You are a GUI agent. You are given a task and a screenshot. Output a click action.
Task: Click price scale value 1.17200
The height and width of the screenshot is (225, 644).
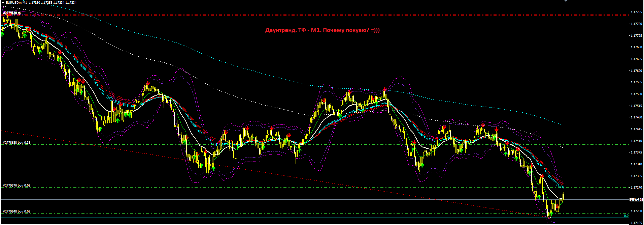coord(636,211)
